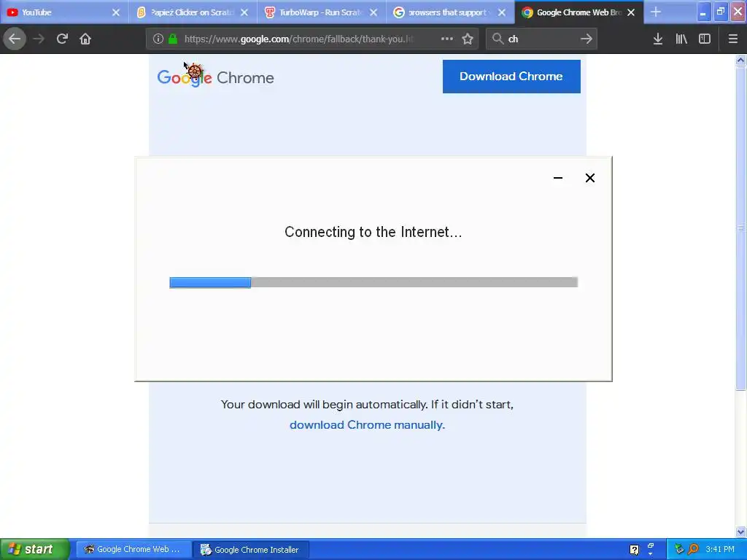This screenshot has width=747, height=560.
Task: Open the Library icon in toolbar
Action: pyautogui.click(x=681, y=39)
